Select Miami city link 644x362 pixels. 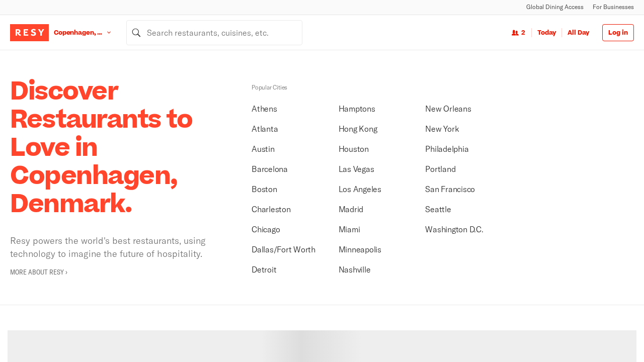point(349,229)
